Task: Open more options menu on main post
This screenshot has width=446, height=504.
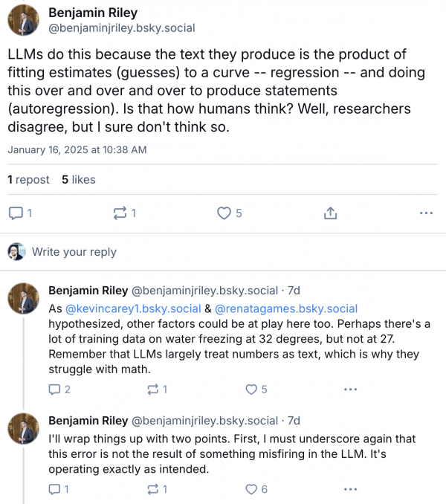Action: click(x=426, y=213)
